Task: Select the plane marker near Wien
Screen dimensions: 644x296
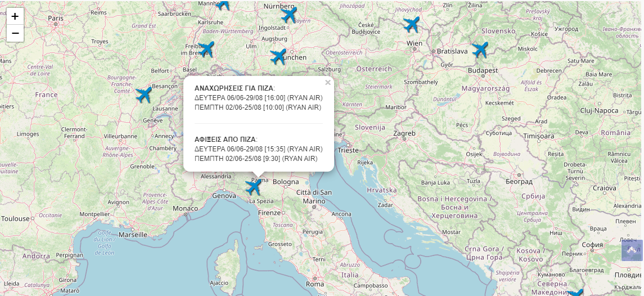Action: [412, 25]
